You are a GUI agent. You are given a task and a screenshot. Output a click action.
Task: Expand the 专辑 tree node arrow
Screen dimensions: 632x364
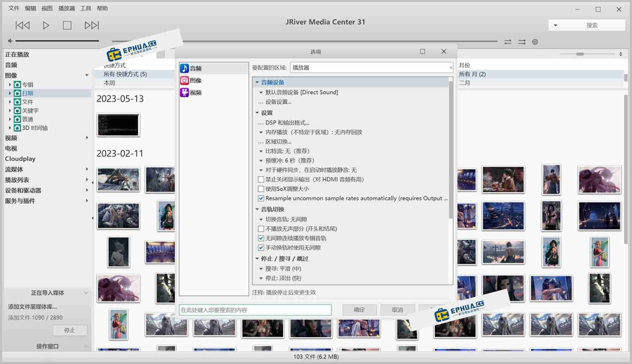[x=10, y=85]
